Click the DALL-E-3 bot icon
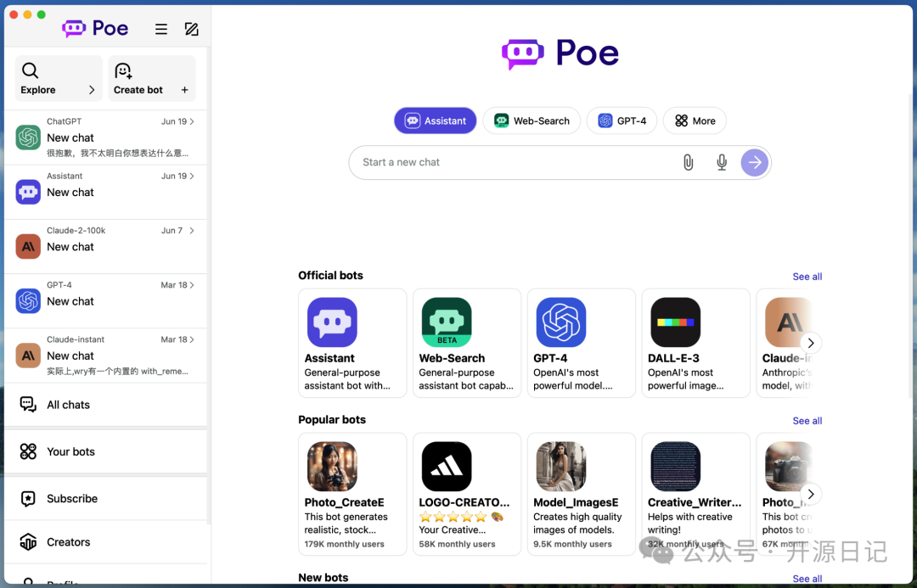Image resolution: width=917 pixels, height=588 pixels. coord(676,322)
